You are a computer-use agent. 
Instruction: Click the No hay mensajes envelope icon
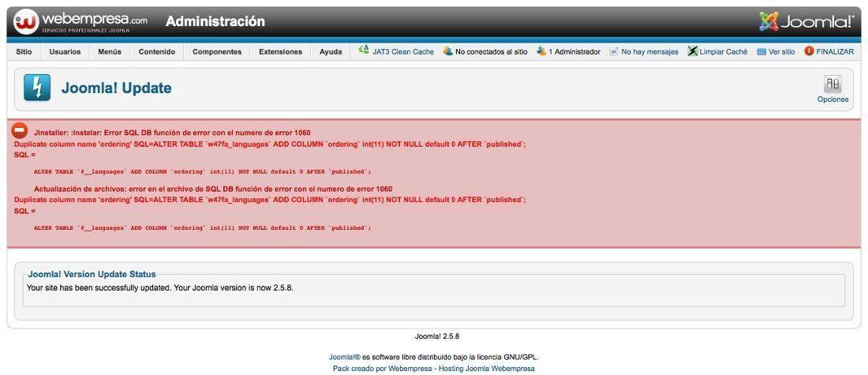(613, 51)
